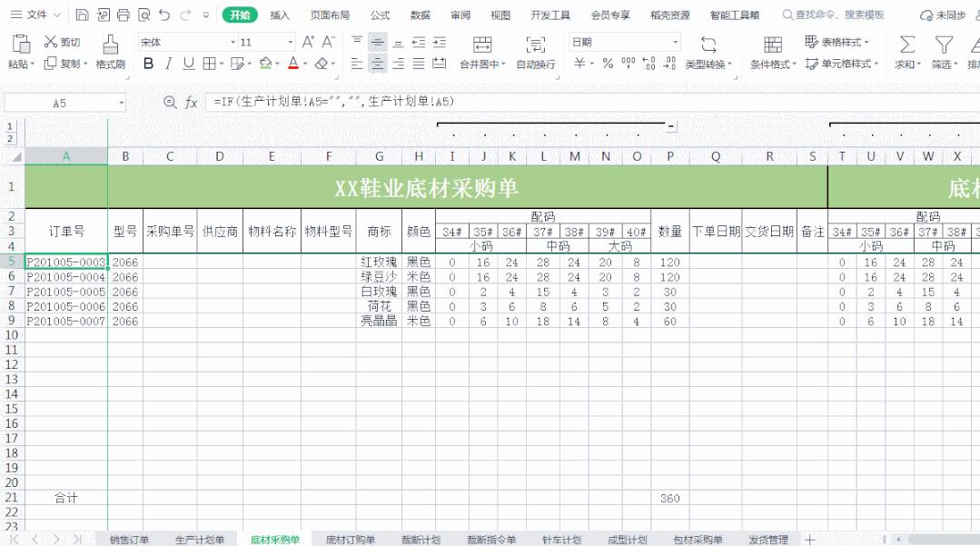Toggle Bold formatting

pyautogui.click(x=147, y=63)
